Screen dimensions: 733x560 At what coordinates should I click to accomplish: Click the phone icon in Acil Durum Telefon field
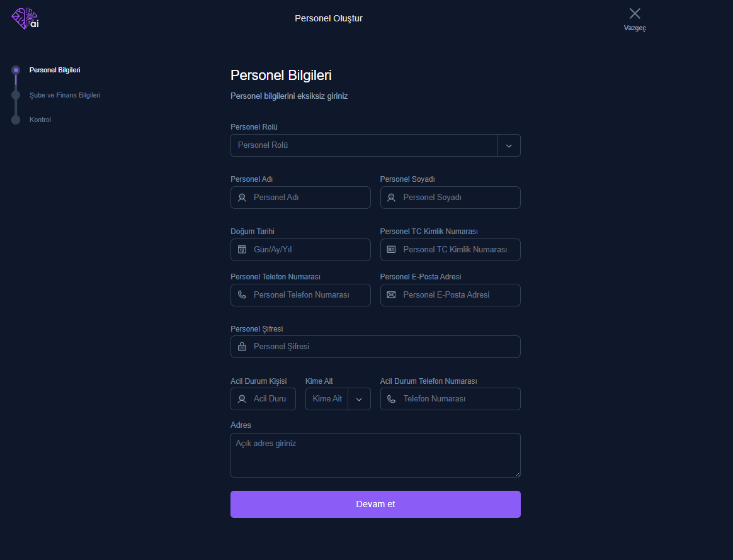click(x=391, y=399)
